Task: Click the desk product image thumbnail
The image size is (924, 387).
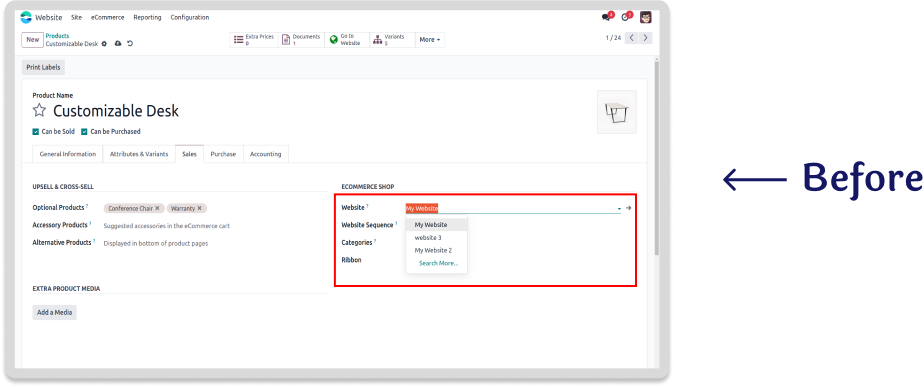Action: 616,112
